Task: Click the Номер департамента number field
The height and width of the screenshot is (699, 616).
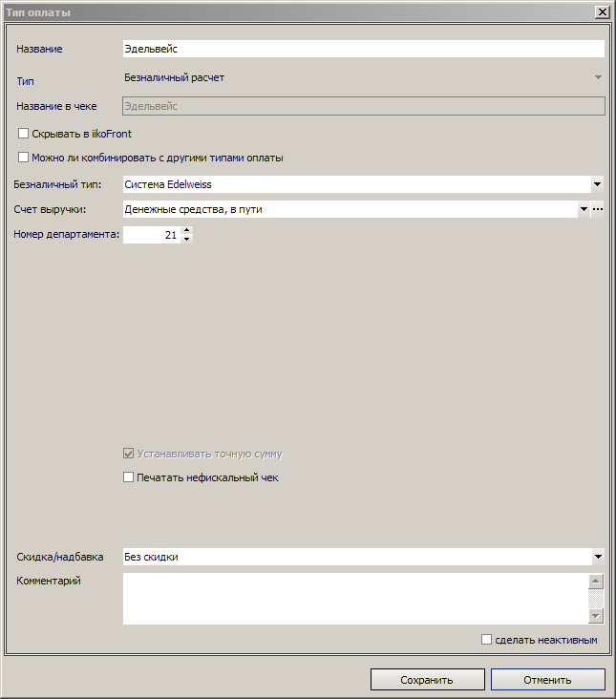Action: 152,235
